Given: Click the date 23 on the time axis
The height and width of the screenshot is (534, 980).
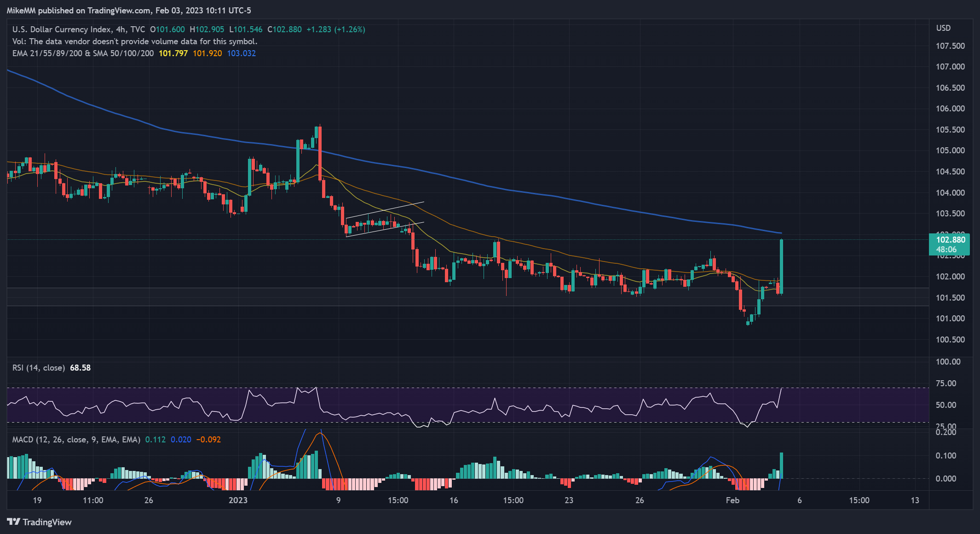Looking at the screenshot, I should (x=569, y=500).
